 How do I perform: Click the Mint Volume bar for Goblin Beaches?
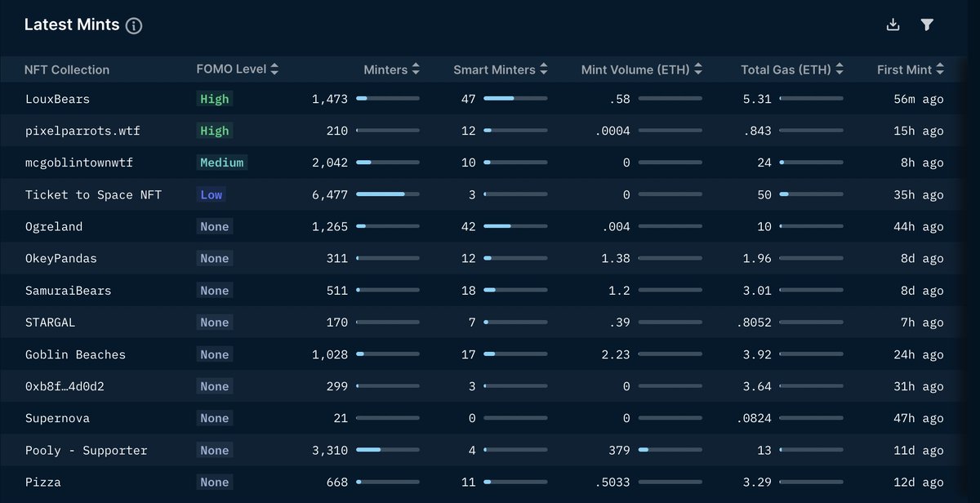pyautogui.click(x=671, y=354)
